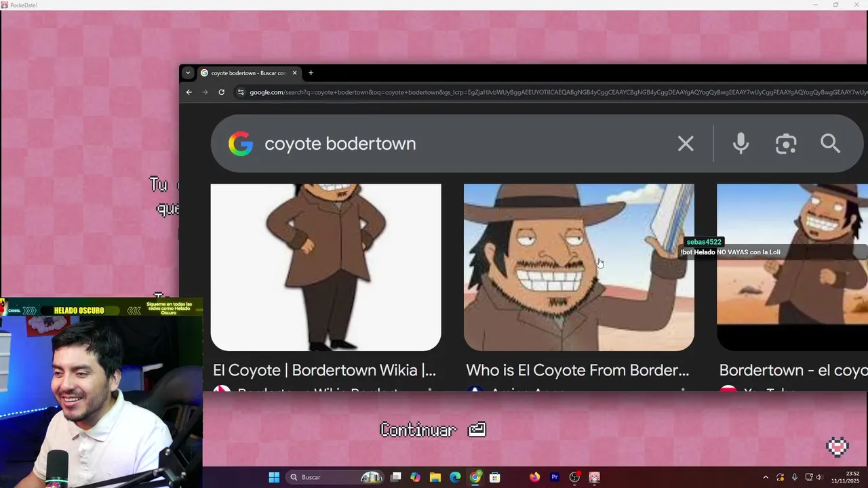Viewport: 868px width, 488px height.
Task: Open Google Lens image search
Action: pos(786,144)
